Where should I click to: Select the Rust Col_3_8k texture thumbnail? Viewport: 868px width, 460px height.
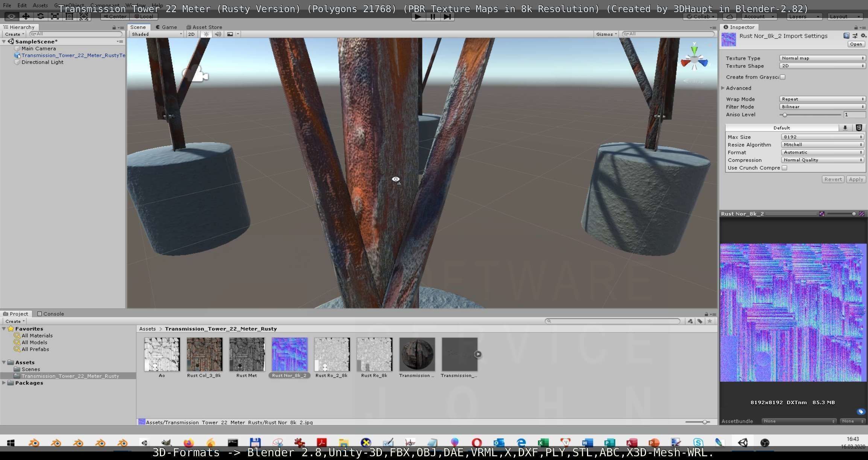click(x=204, y=354)
